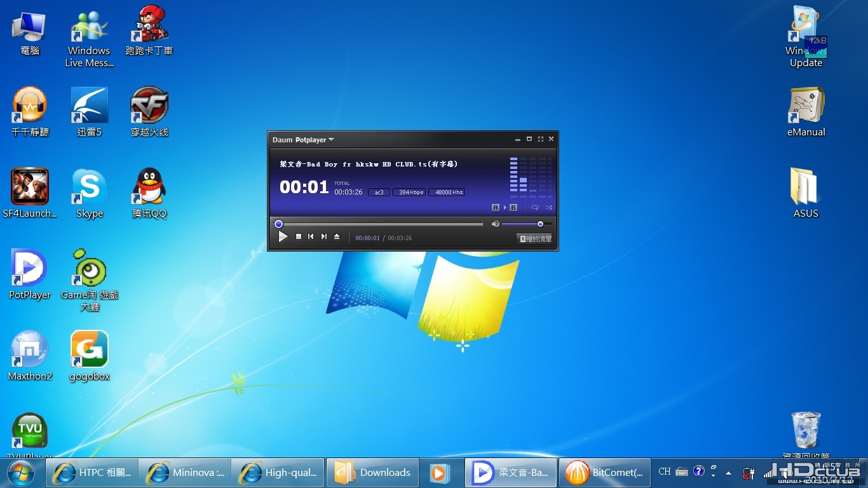Launch the 穿越火线 CrossFire shortcut

tap(149, 112)
